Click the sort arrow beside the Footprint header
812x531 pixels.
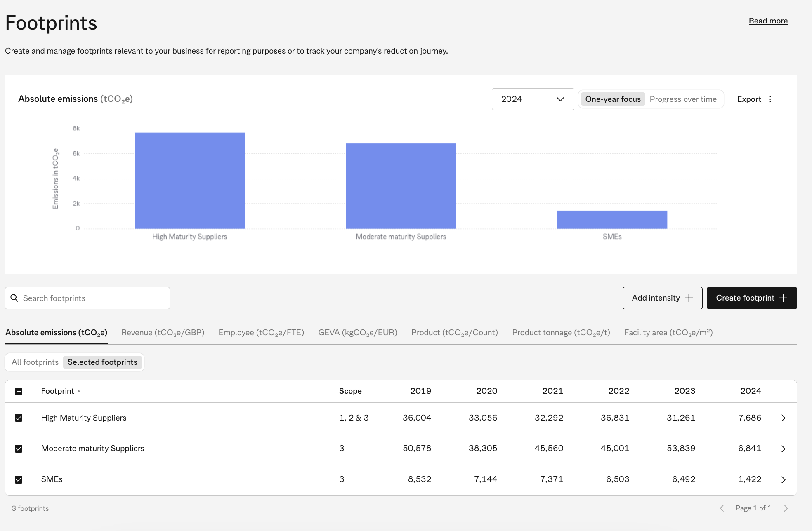pos(79,391)
